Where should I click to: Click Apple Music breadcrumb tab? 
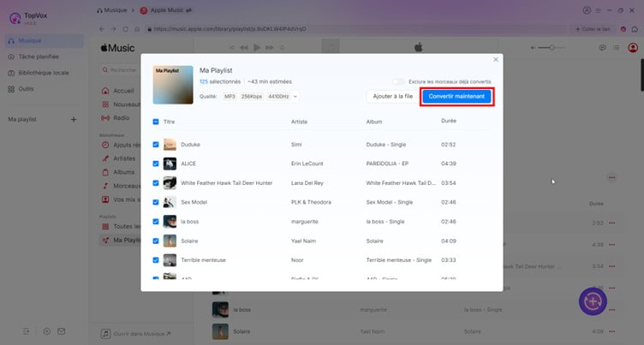(166, 10)
